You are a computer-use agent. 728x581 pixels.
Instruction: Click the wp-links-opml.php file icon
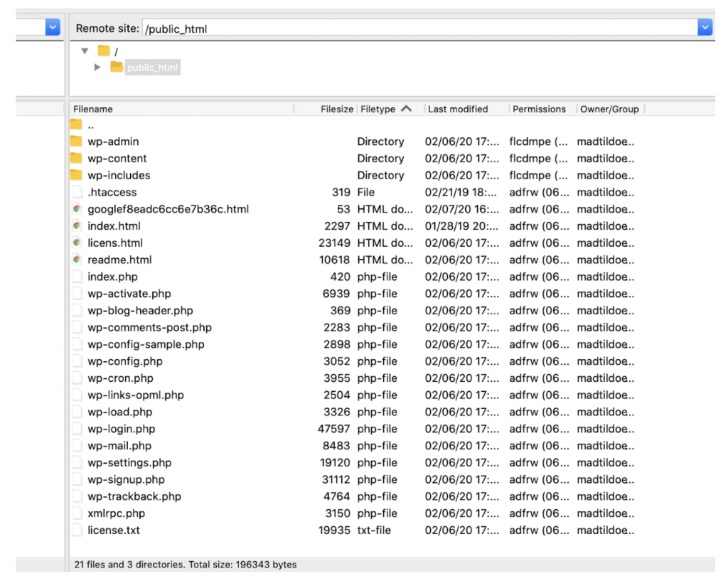77,395
